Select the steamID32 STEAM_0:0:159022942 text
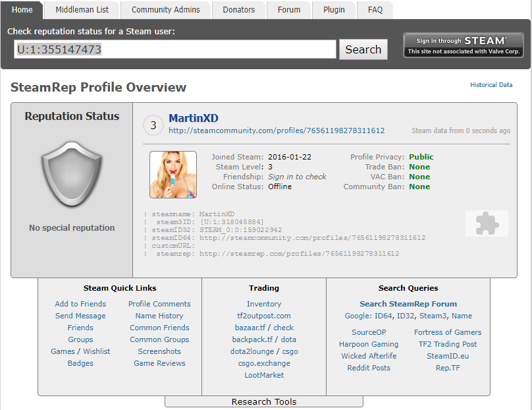This screenshot has width=532, height=410. [240, 230]
